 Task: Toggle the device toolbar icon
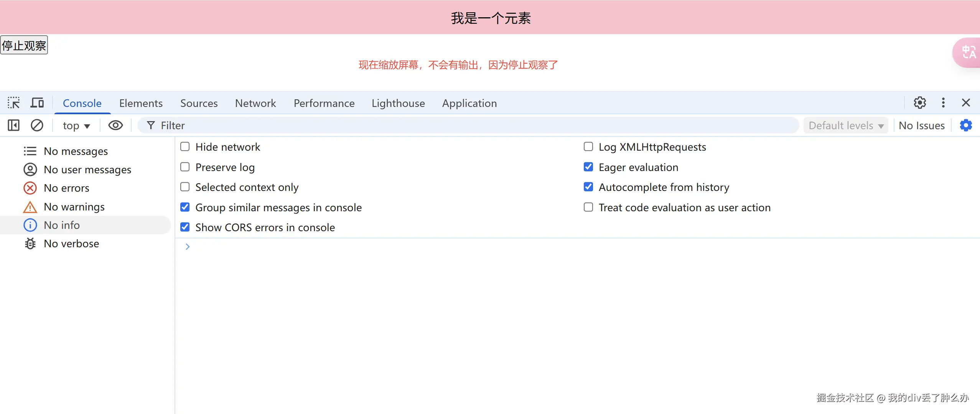click(37, 103)
